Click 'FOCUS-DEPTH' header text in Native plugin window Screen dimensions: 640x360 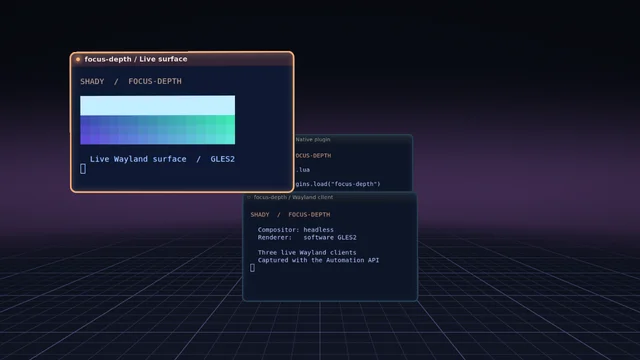(x=313, y=156)
